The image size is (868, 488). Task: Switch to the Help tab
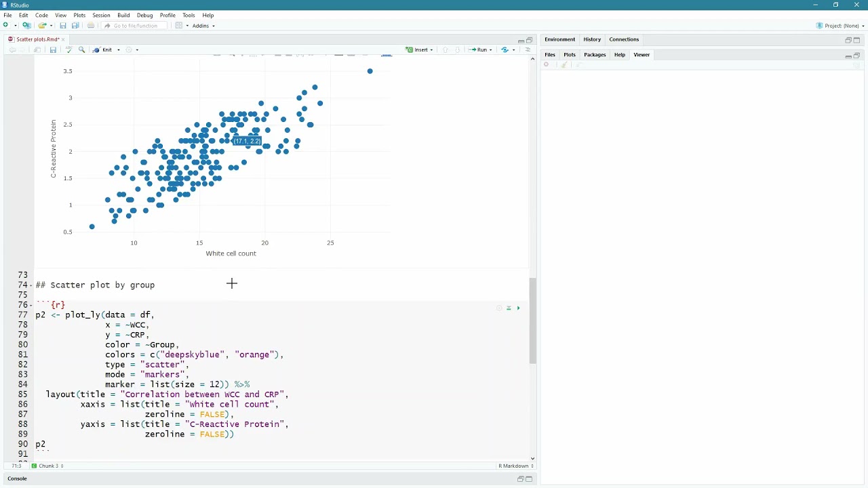click(x=620, y=55)
